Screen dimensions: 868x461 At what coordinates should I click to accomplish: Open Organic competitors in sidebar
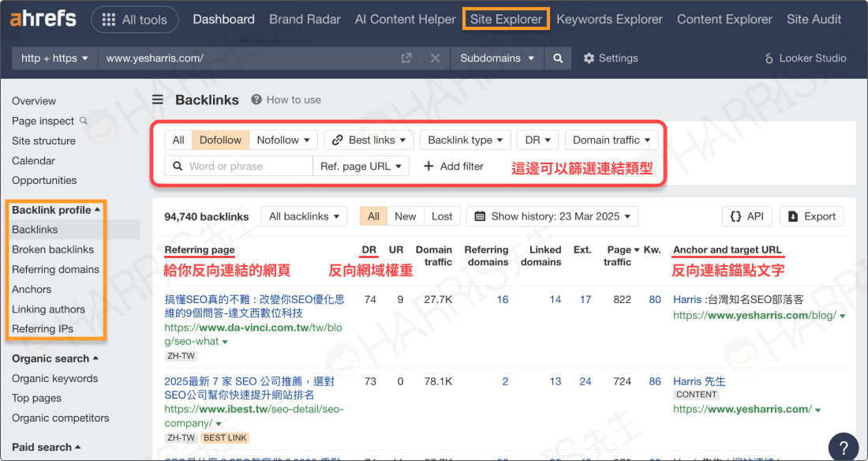[60, 418]
